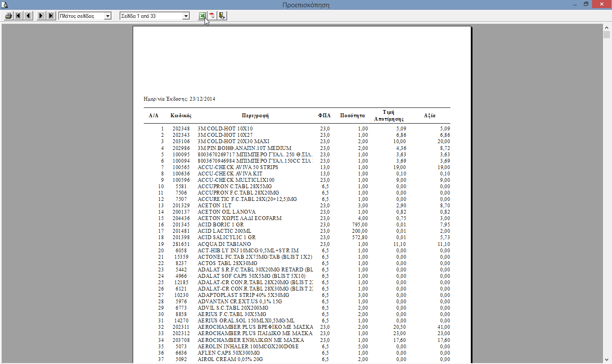Viewport: 612px width, 364px height.
Task: Click 'AIROL CREAM 0,05% 20G' description
Action: [231, 359]
